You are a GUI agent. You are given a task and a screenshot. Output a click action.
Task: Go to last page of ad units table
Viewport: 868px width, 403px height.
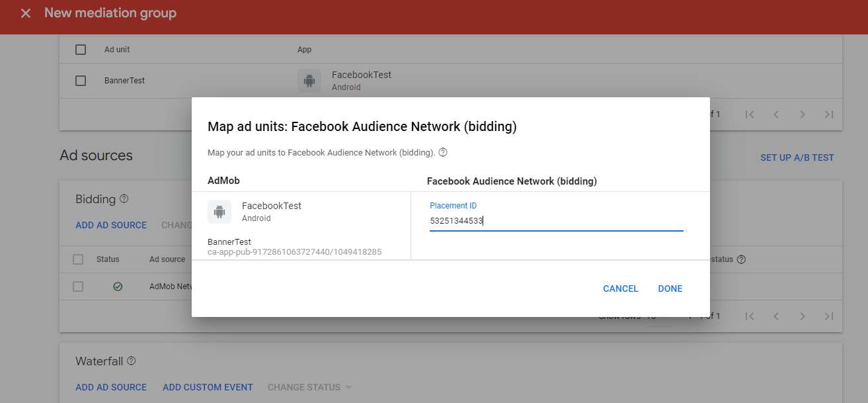tap(829, 114)
